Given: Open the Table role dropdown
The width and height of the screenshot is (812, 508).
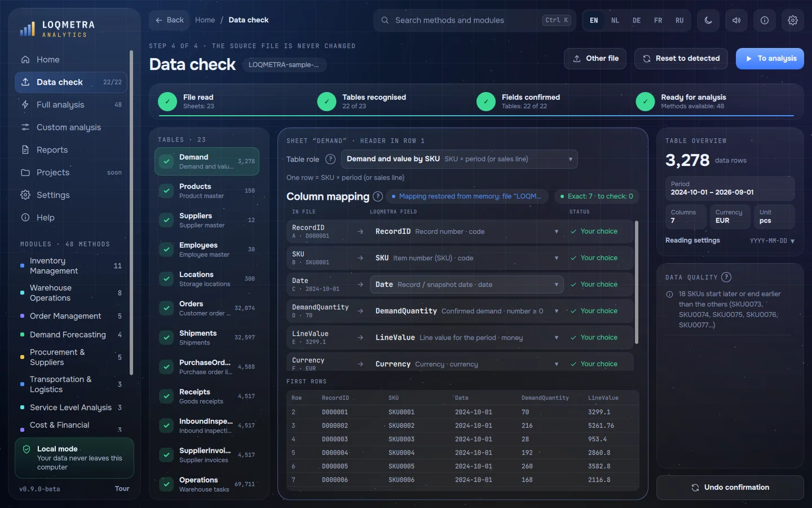Looking at the screenshot, I should click(x=460, y=159).
